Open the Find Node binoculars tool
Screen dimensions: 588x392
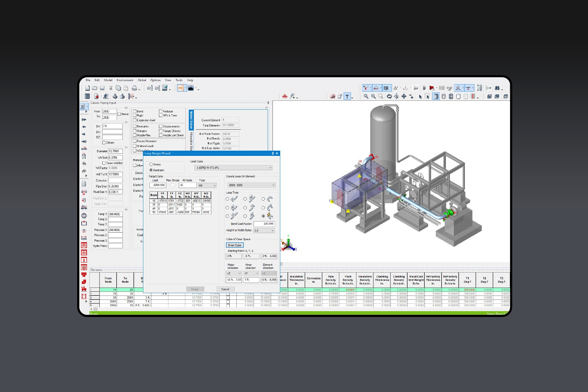[x=497, y=88]
